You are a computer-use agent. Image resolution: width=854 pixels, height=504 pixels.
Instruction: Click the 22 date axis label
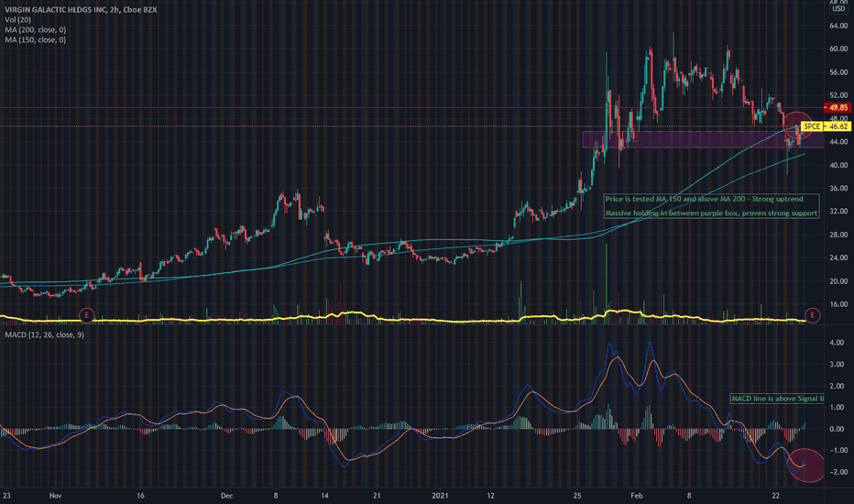[x=776, y=496]
